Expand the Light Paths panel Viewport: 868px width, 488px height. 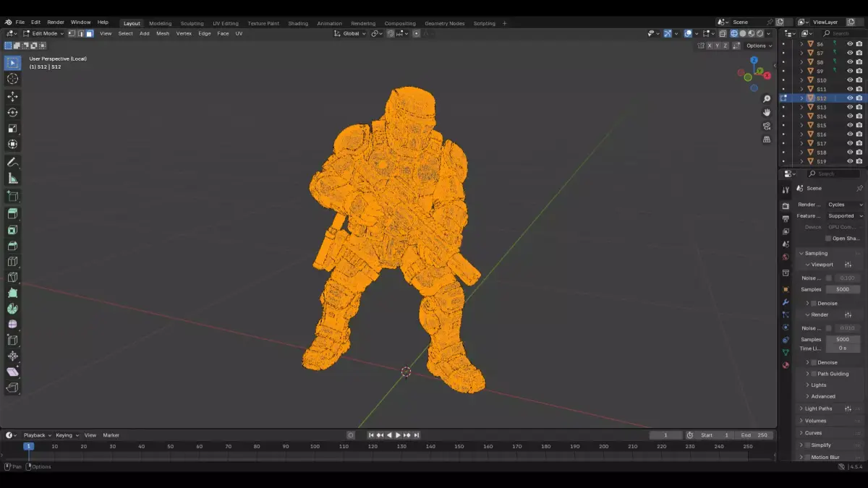(818, 408)
